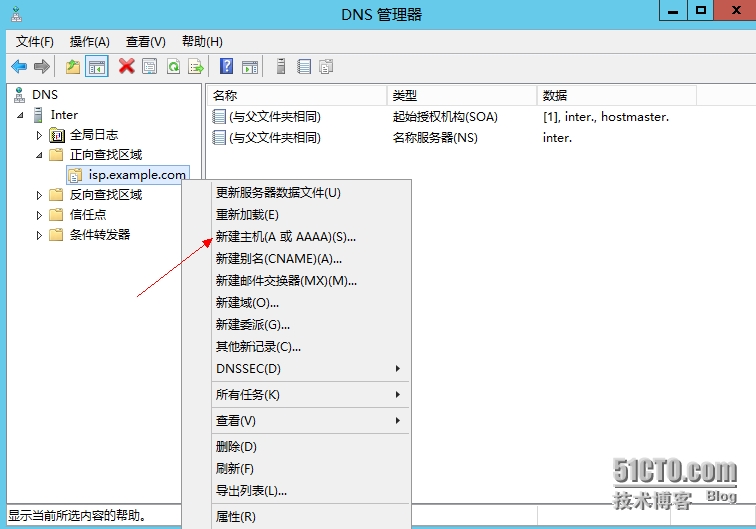Collapse the 正向查找区域 node
This screenshot has width=756, height=529.
[39, 155]
